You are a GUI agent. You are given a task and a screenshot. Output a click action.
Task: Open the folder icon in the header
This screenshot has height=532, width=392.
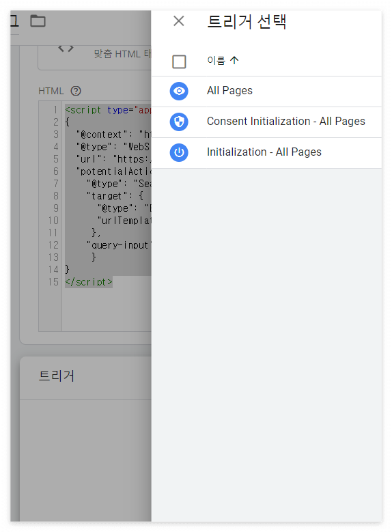point(38,21)
